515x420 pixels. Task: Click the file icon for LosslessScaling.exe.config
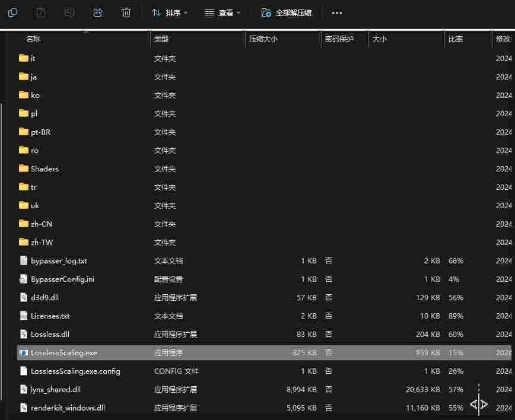click(24, 371)
